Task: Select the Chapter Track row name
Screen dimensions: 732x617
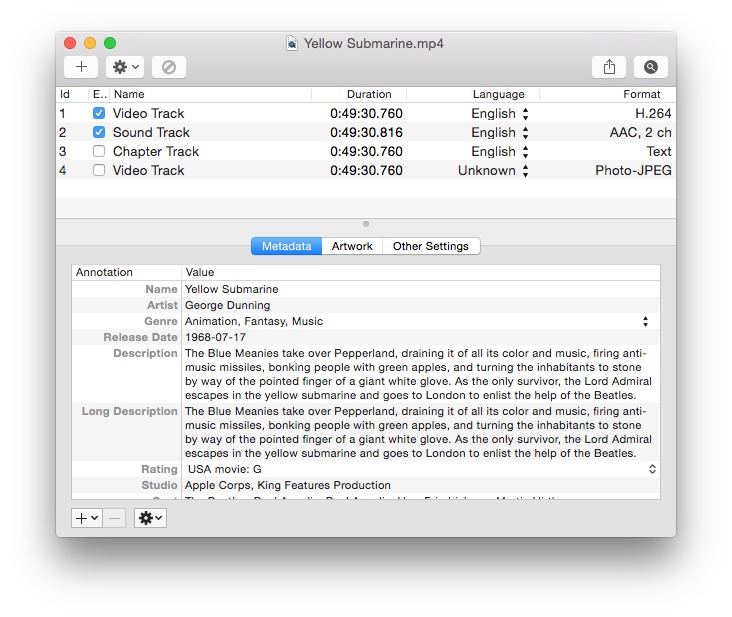Action: click(156, 152)
